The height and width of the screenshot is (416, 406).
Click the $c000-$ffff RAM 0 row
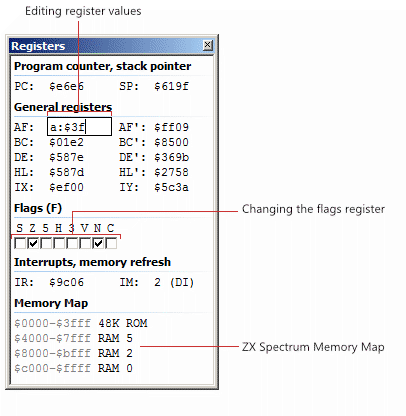coord(73,368)
